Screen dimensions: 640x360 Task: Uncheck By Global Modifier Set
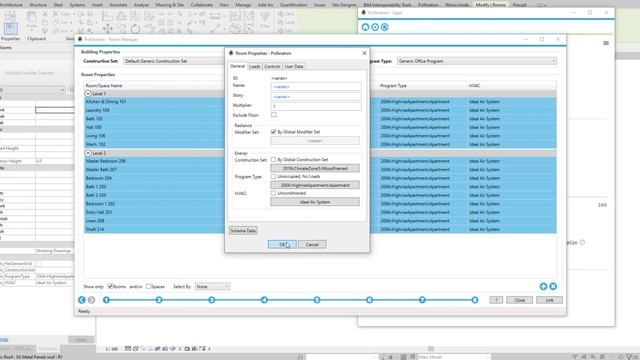273,132
